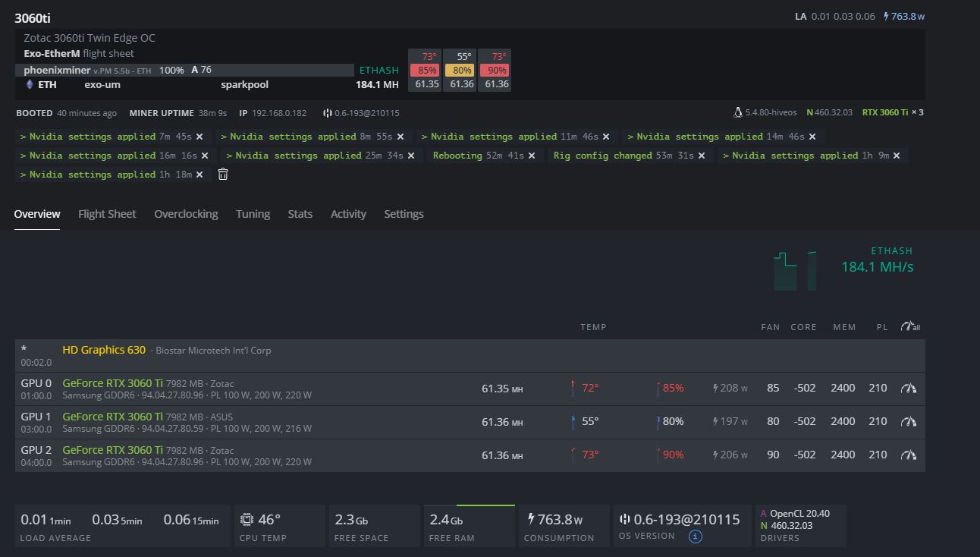Click the HD Graphics 630 device name
The width and height of the screenshot is (980, 557).
104,350
